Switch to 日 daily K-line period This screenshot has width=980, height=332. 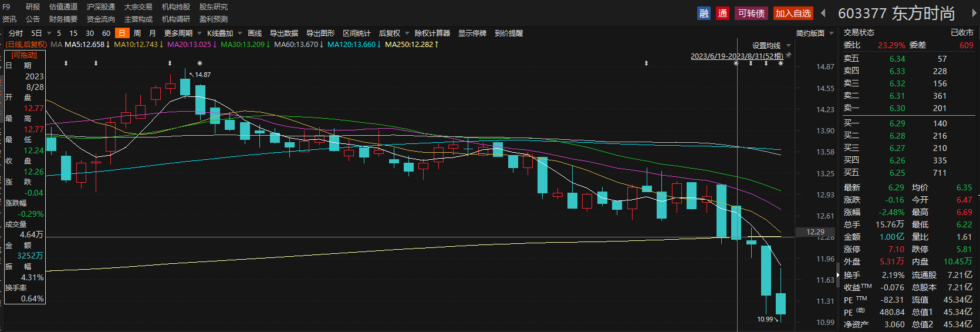(x=122, y=33)
